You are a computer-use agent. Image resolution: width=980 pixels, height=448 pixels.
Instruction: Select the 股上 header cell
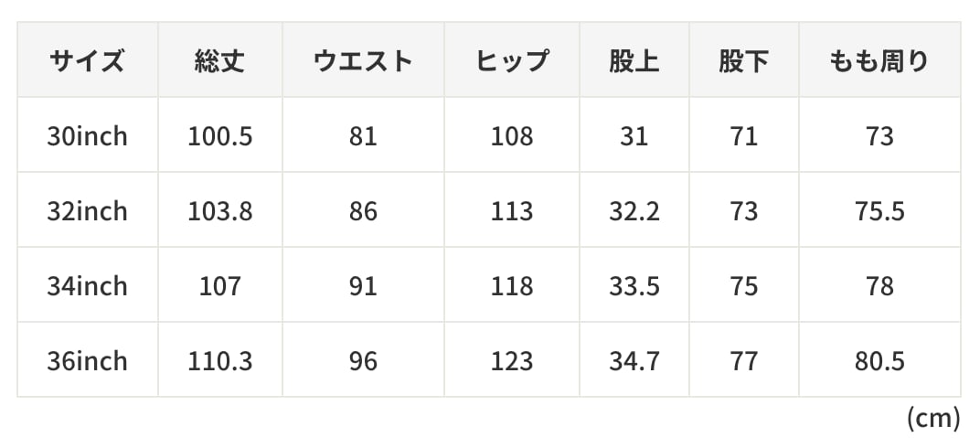pyautogui.click(x=634, y=61)
